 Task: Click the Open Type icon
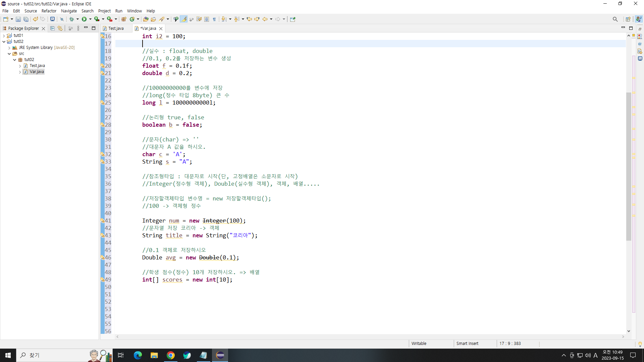point(146,19)
